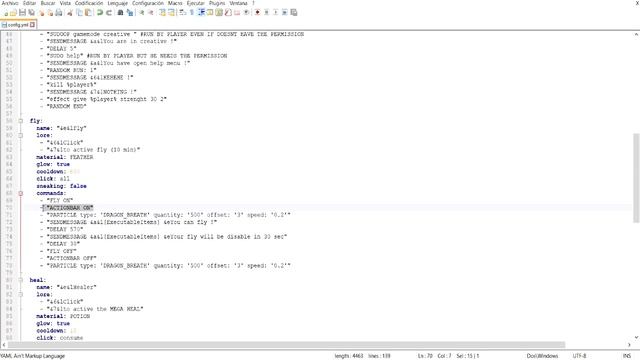
Task: Click YAML Ain't Markup Language status label
Action: 33,356
